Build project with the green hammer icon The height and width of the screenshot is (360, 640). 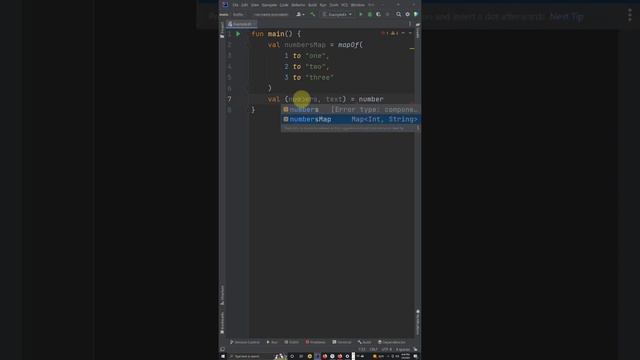point(313,14)
